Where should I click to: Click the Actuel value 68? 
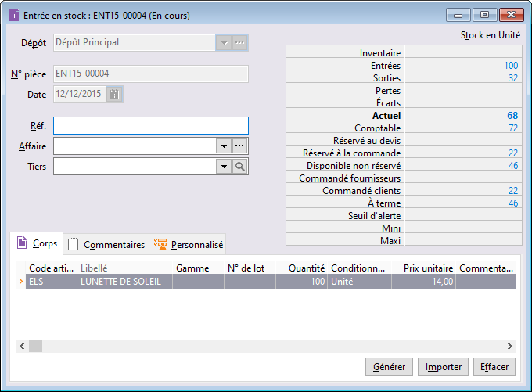click(x=512, y=115)
